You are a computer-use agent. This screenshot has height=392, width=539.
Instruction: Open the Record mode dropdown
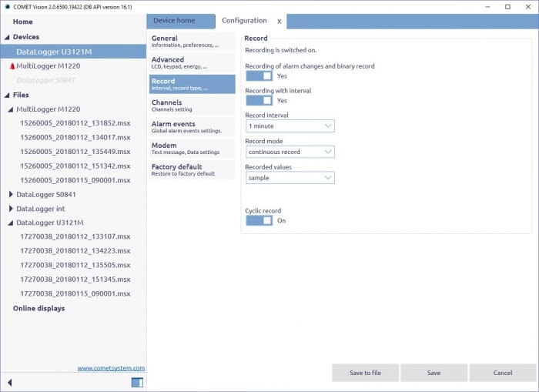point(290,152)
